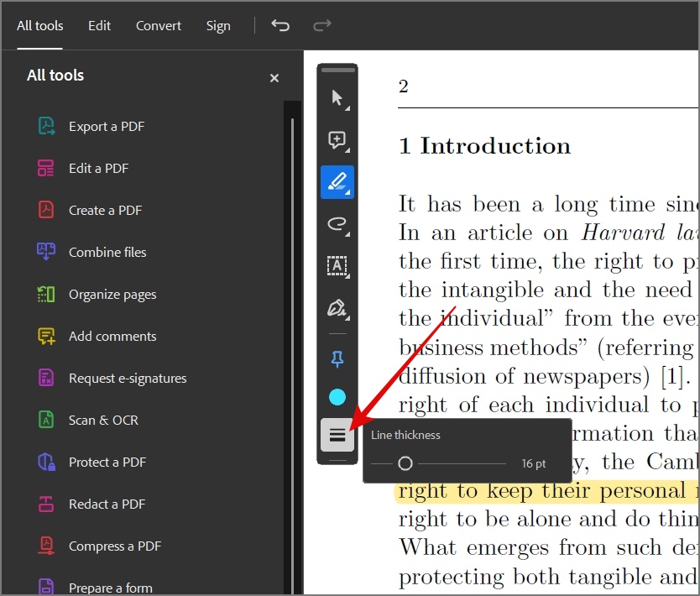This screenshot has width=700, height=596.
Task: Toggle the pin toolbar icon
Action: pyautogui.click(x=337, y=359)
